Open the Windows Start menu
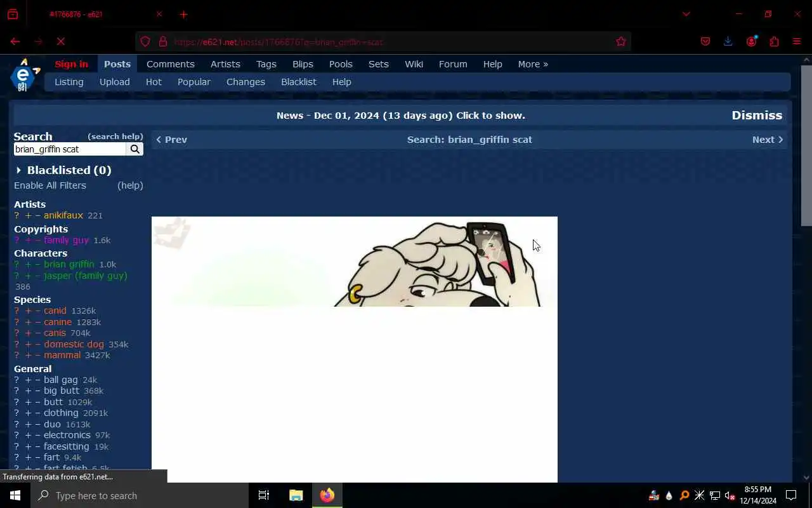Viewport: 812px width, 508px height. pos(15,495)
